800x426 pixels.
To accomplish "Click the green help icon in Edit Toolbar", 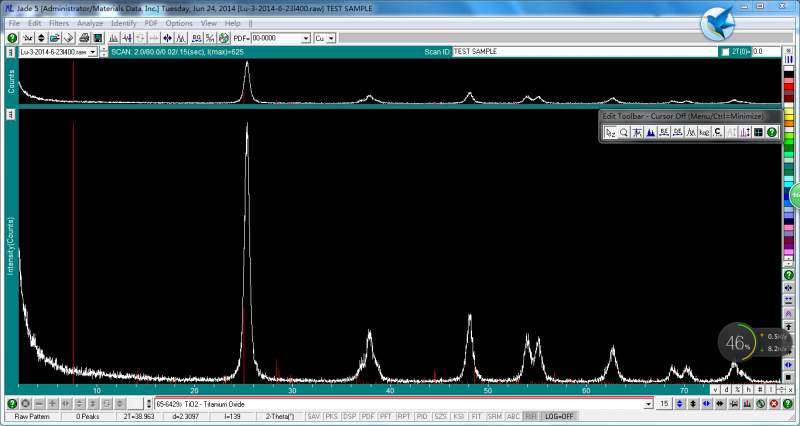I will [772, 131].
